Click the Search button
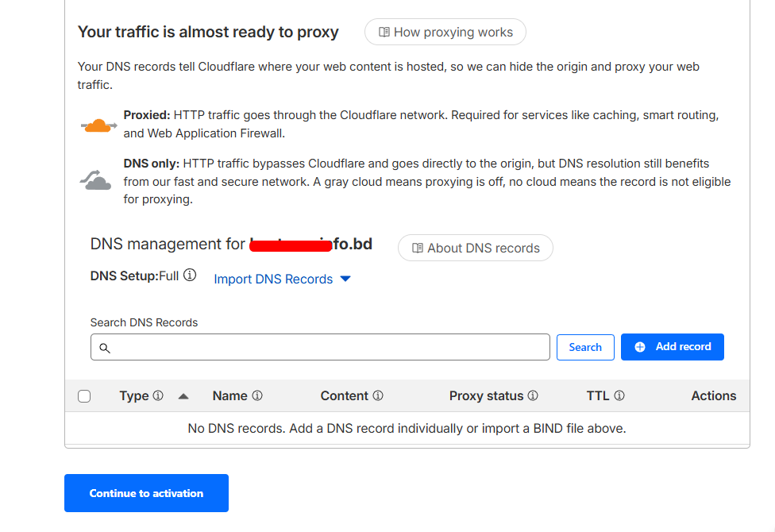The width and height of the screenshot is (775, 532). point(585,347)
